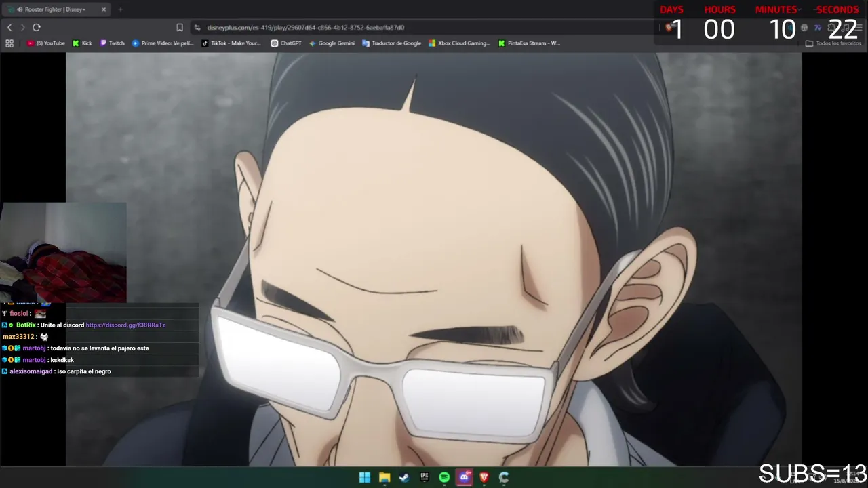This screenshot has width=868, height=488.
Task: Bookmark this page with the bookmark icon
Action: point(180,28)
